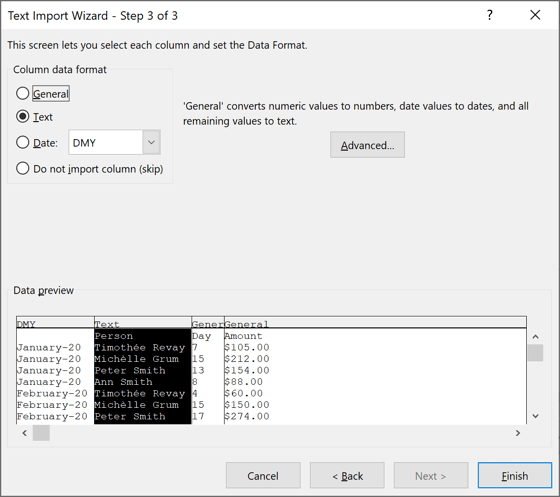Click day value 13 in preview
560x497 pixels.
[198, 370]
